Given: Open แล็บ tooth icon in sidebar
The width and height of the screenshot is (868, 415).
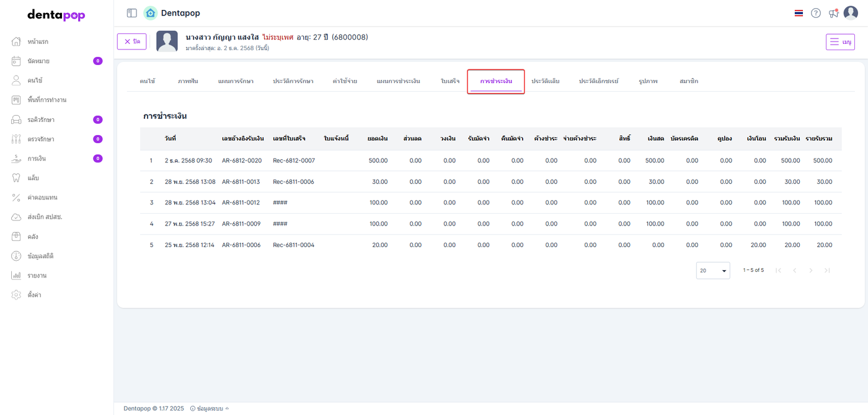Looking at the screenshot, I should coord(33,178).
